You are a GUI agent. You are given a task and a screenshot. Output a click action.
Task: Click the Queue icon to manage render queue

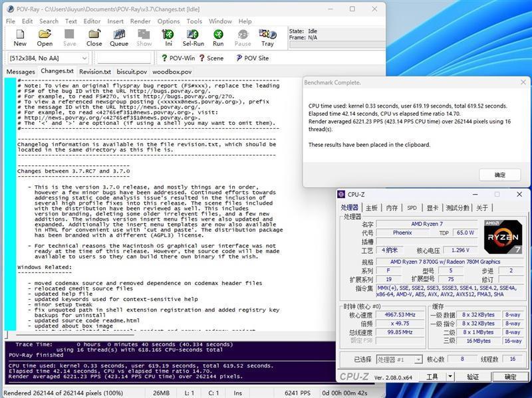tap(118, 37)
